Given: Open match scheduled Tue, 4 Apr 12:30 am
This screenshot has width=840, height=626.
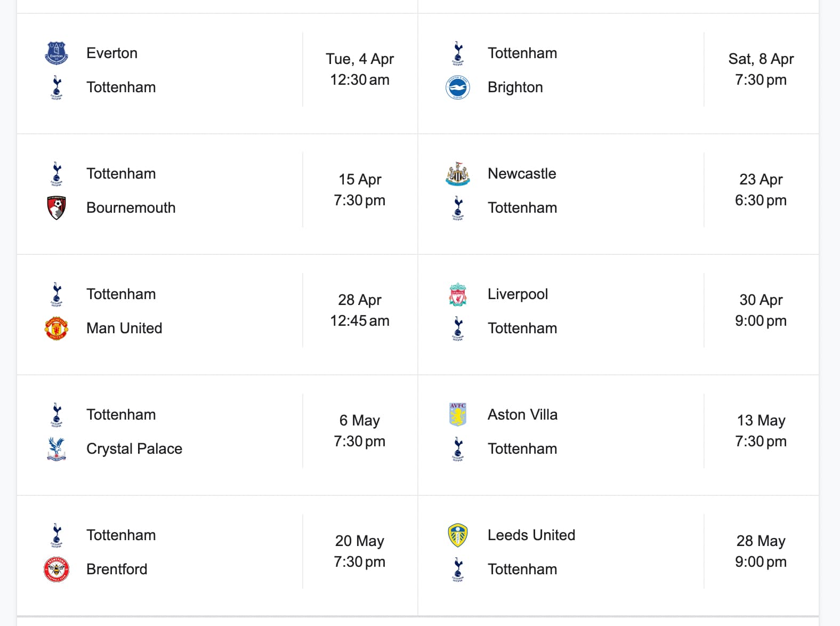Looking at the screenshot, I should tap(360, 69).
